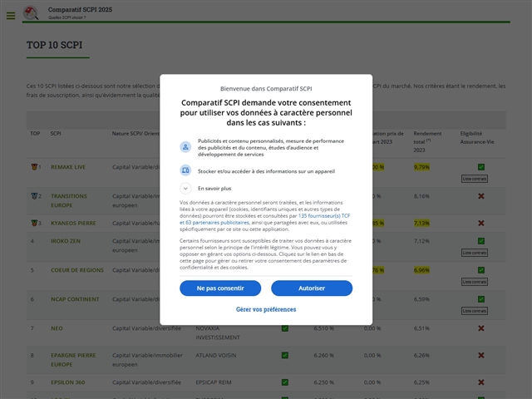Click the device storage icon
This screenshot has width=532, height=399.
point(185,170)
